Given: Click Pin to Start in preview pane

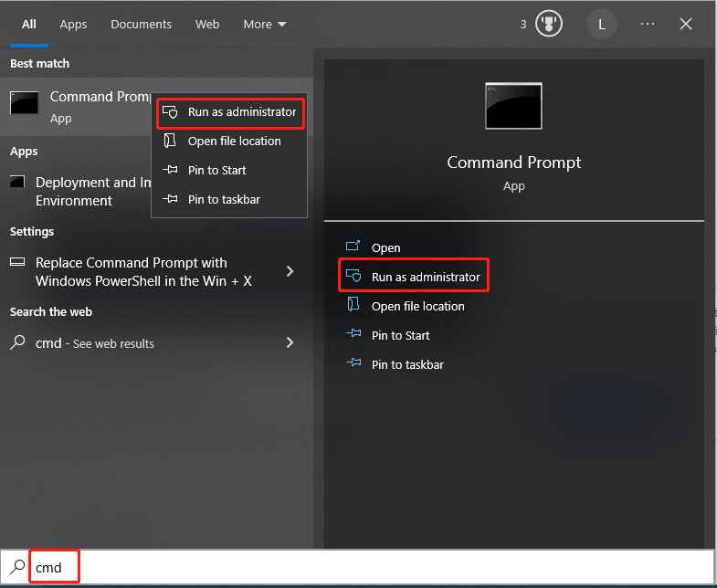Looking at the screenshot, I should [400, 336].
